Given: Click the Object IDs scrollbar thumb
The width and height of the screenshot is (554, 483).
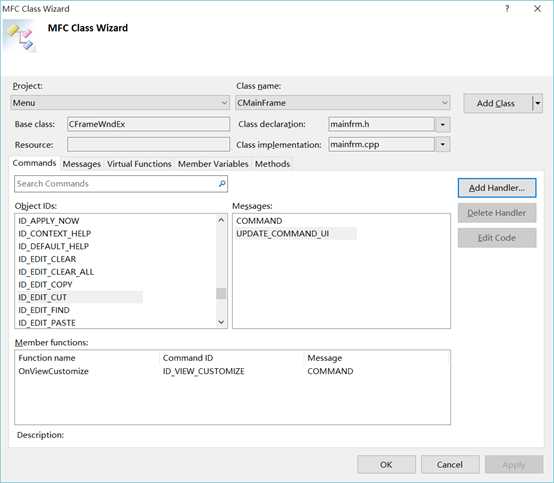Looking at the screenshot, I should [221, 293].
